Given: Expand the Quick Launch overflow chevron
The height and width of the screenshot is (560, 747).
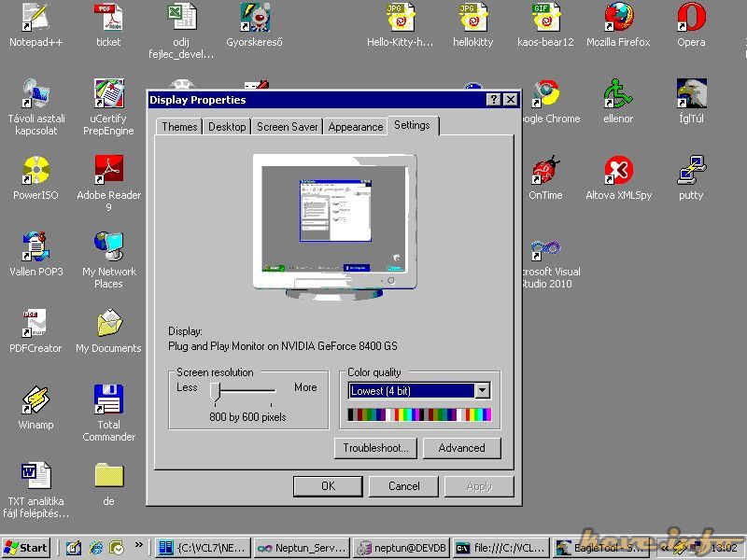Looking at the screenshot, I should pyautogui.click(x=139, y=545).
